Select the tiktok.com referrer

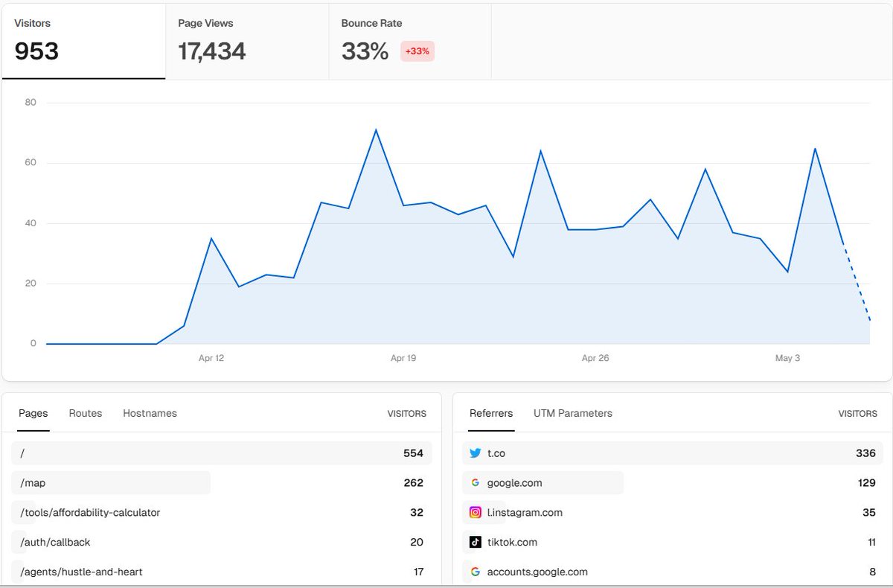point(673,543)
